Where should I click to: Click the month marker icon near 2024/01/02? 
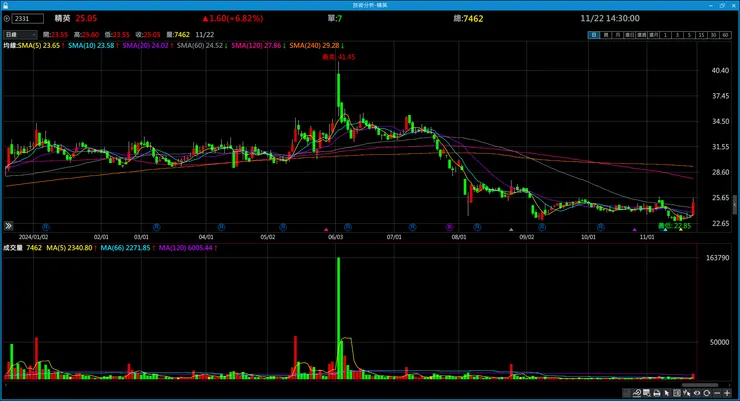tap(46, 227)
